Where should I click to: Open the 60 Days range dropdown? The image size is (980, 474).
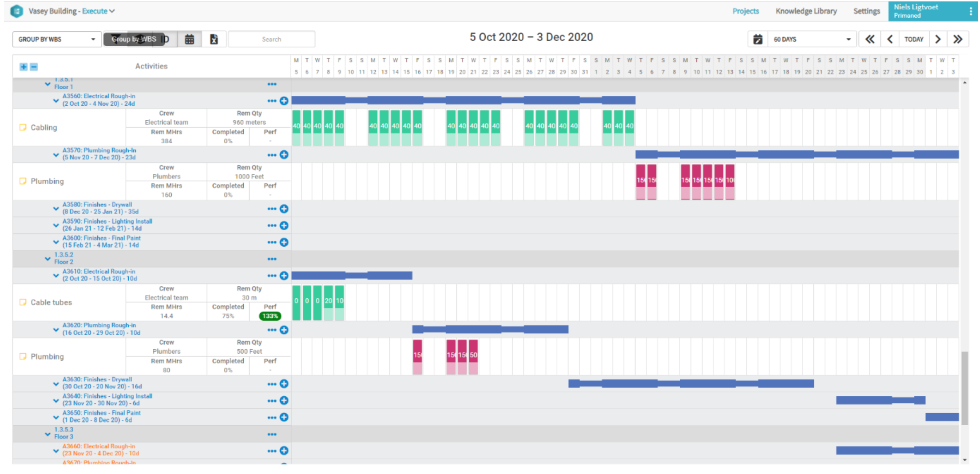coord(811,39)
